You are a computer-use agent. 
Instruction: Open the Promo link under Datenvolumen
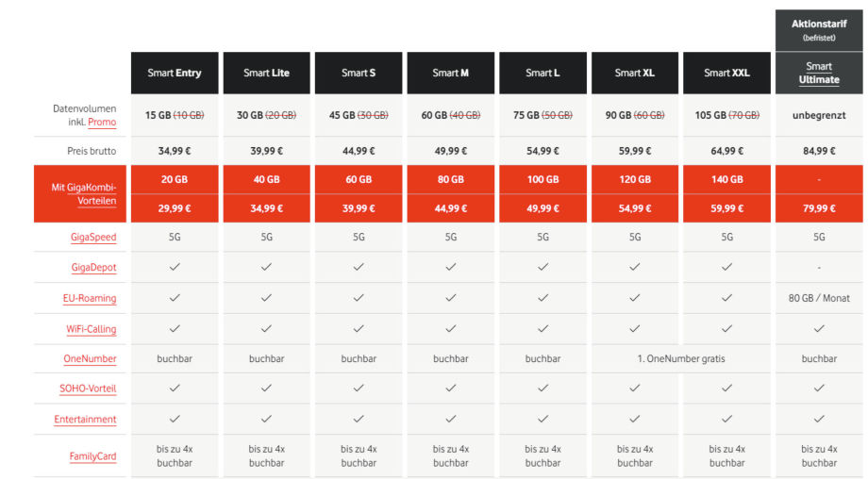[x=102, y=122]
